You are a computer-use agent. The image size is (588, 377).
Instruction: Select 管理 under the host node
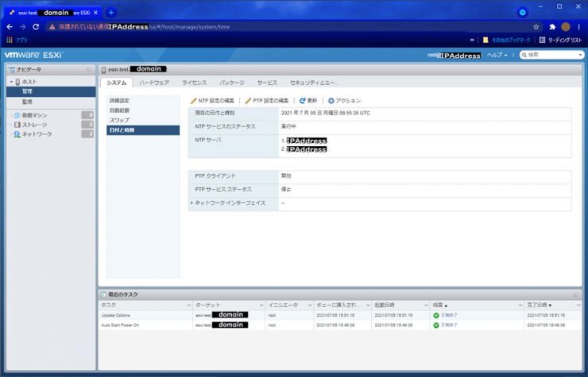point(51,91)
